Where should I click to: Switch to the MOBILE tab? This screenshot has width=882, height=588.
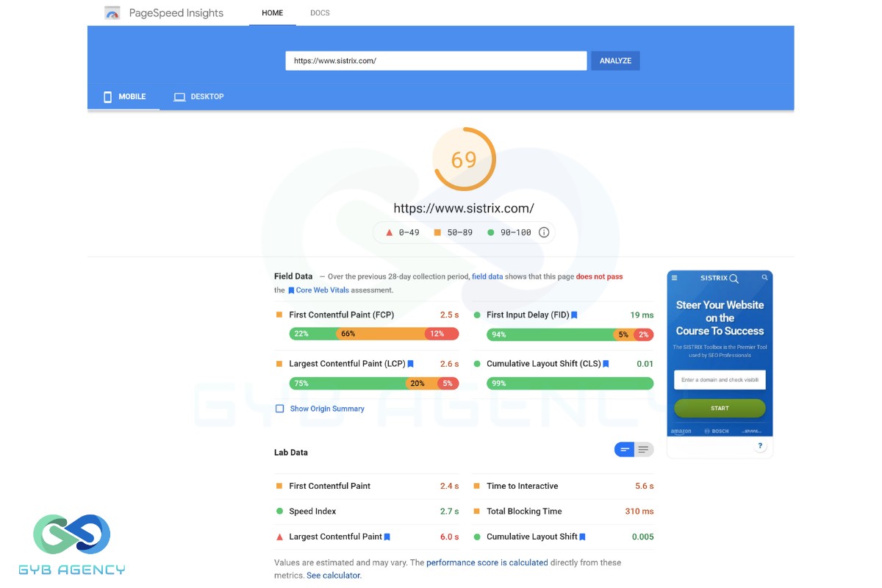coord(123,97)
